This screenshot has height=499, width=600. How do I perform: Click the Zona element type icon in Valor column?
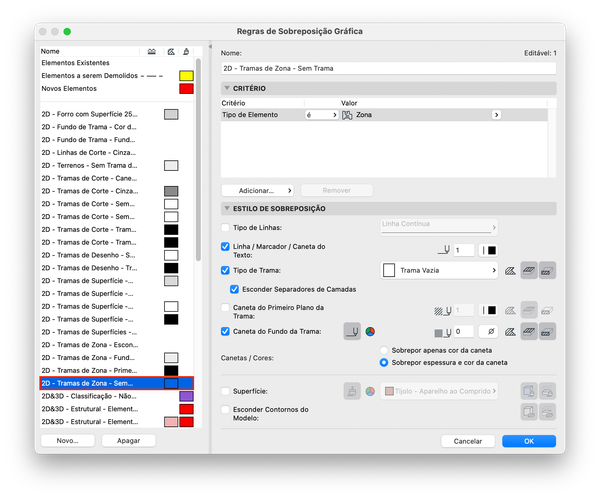[347, 115]
